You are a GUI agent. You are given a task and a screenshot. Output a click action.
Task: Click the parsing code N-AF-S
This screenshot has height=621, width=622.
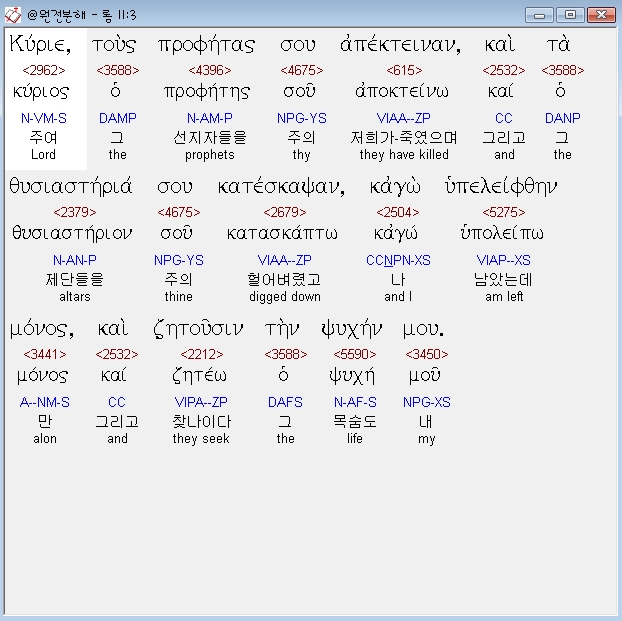[x=355, y=402]
